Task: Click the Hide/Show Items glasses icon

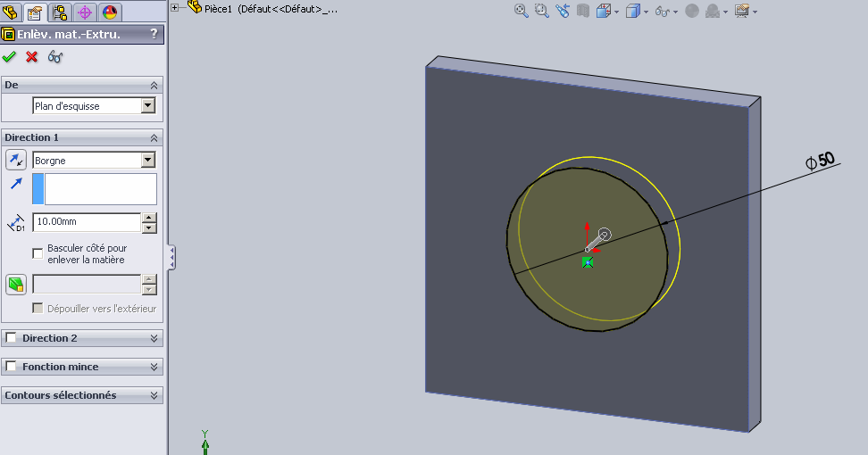Action: click(x=662, y=11)
